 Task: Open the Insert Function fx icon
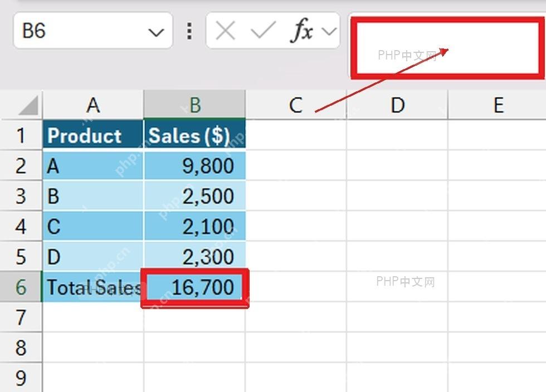point(301,31)
